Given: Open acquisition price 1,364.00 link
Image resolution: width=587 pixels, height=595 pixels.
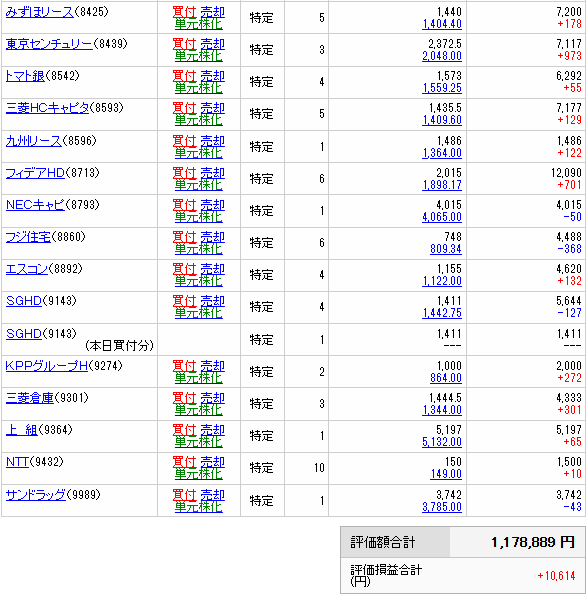Looking at the screenshot, I should (442, 153).
